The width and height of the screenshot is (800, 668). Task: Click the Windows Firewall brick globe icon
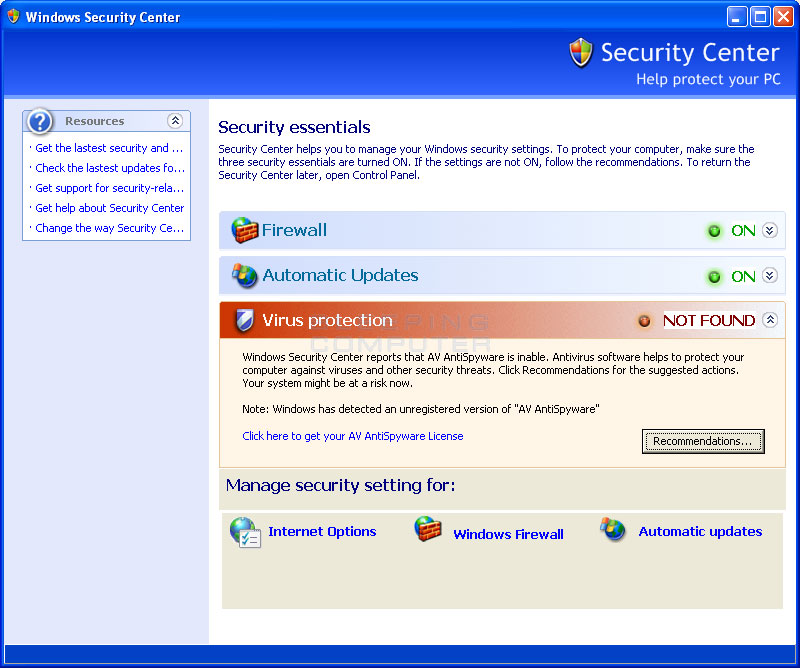tap(428, 529)
